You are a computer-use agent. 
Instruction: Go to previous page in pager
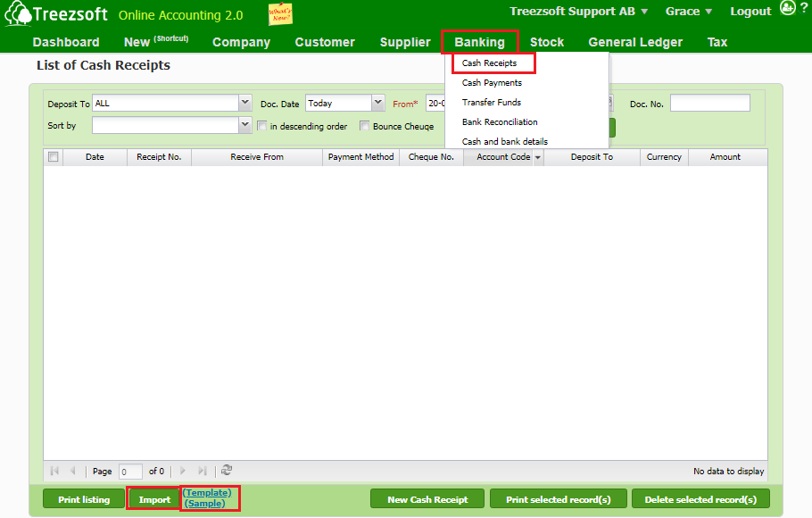point(73,471)
